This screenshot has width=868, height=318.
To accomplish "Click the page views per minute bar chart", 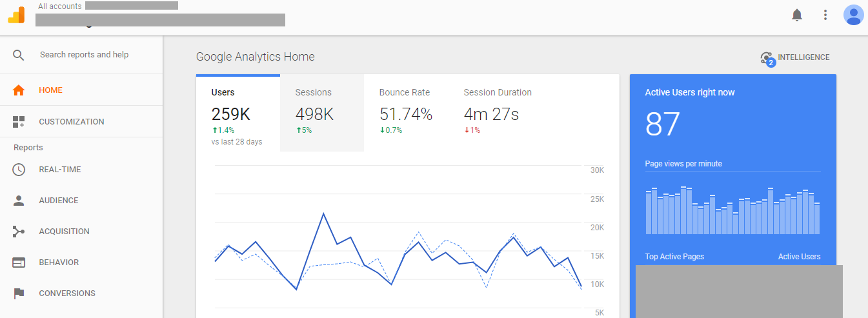I will (x=732, y=210).
